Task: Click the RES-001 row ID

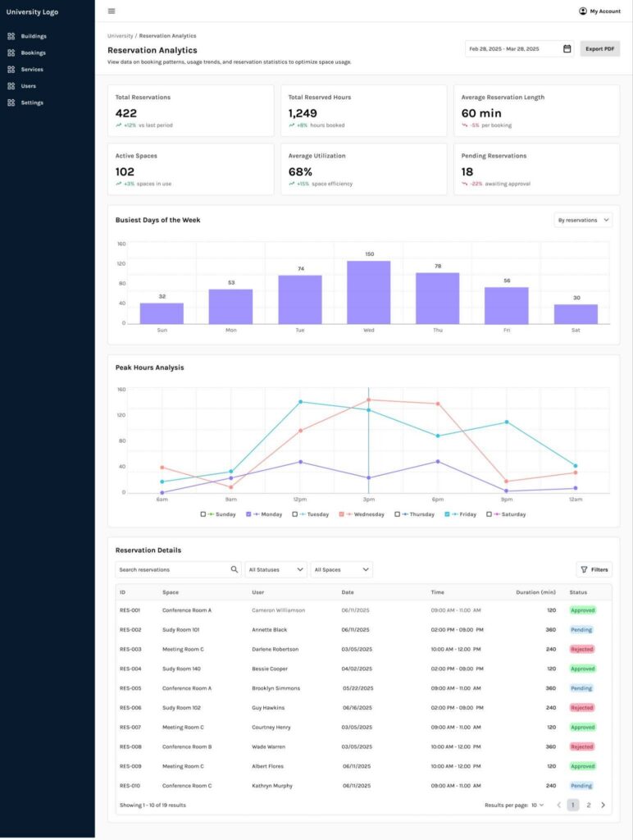Action: pyautogui.click(x=130, y=610)
